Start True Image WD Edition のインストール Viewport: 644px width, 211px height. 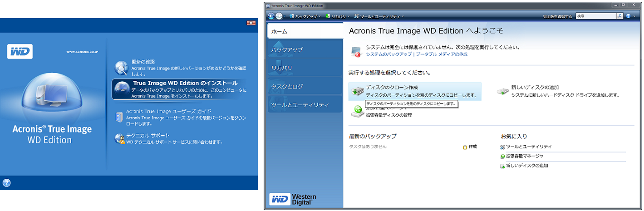pyautogui.click(x=185, y=83)
